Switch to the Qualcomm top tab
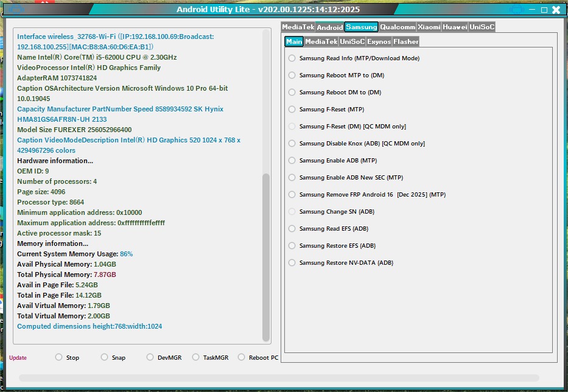Viewport: 568px width, 392px height. (398, 27)
